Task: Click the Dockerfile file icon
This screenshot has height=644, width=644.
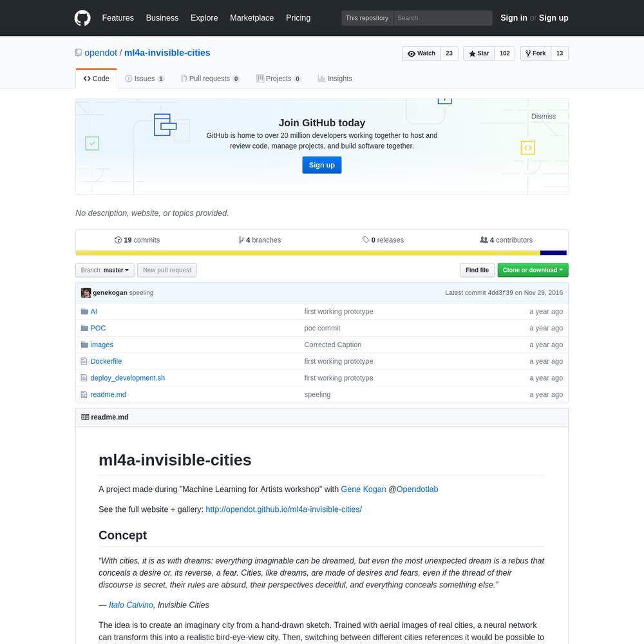Action: point(84,361)
